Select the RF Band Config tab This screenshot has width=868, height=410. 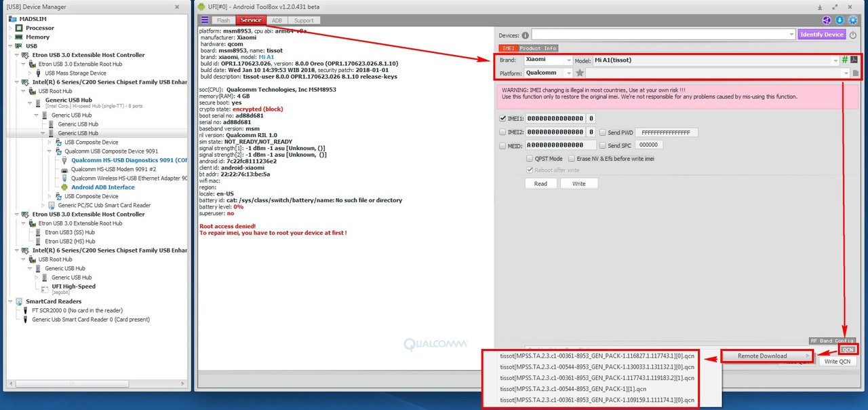832,341
